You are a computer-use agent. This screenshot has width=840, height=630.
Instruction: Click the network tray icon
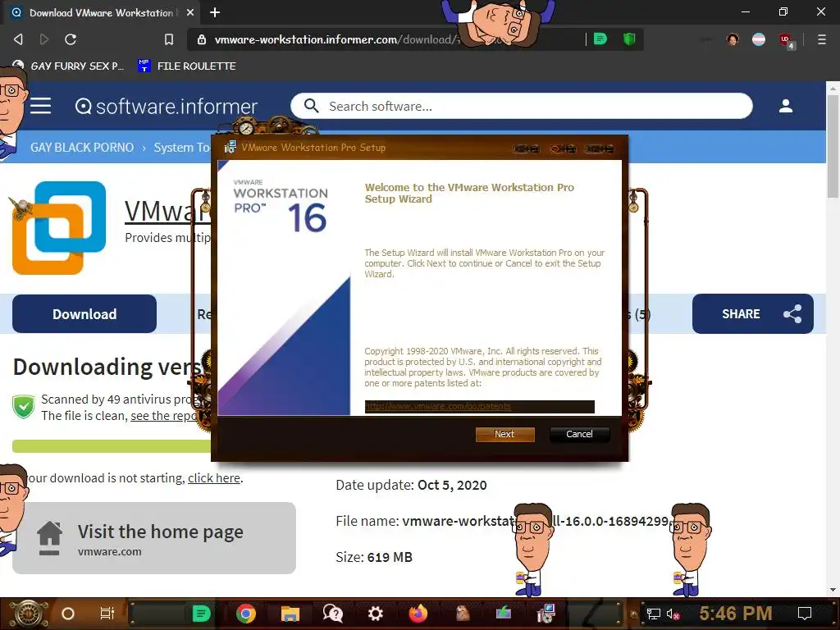[653, 614]
